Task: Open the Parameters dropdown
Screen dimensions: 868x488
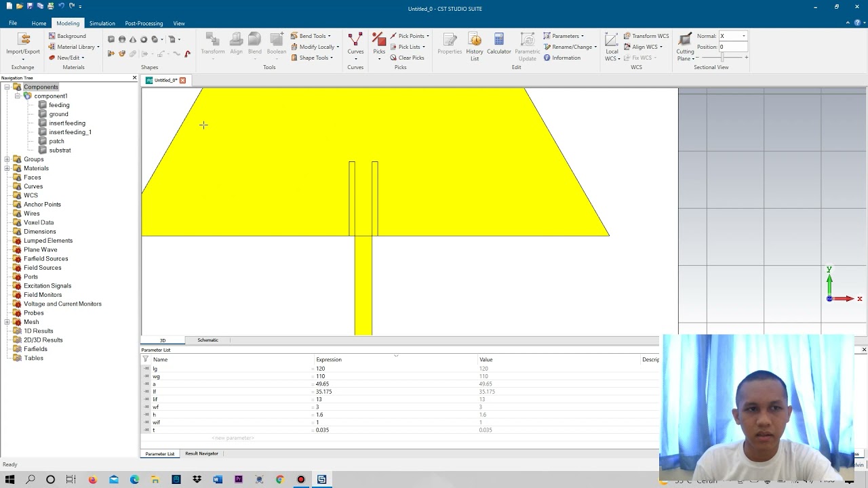Action: pos(564,36)
